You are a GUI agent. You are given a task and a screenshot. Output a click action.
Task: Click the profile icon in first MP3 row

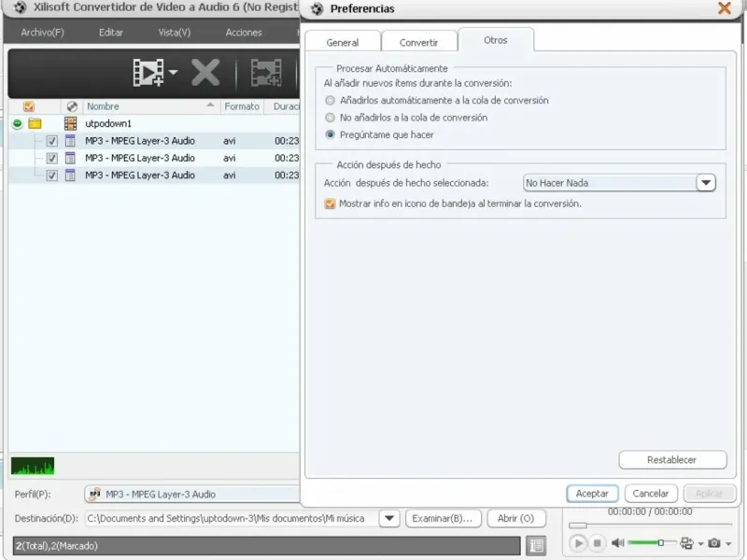point(70,141)
